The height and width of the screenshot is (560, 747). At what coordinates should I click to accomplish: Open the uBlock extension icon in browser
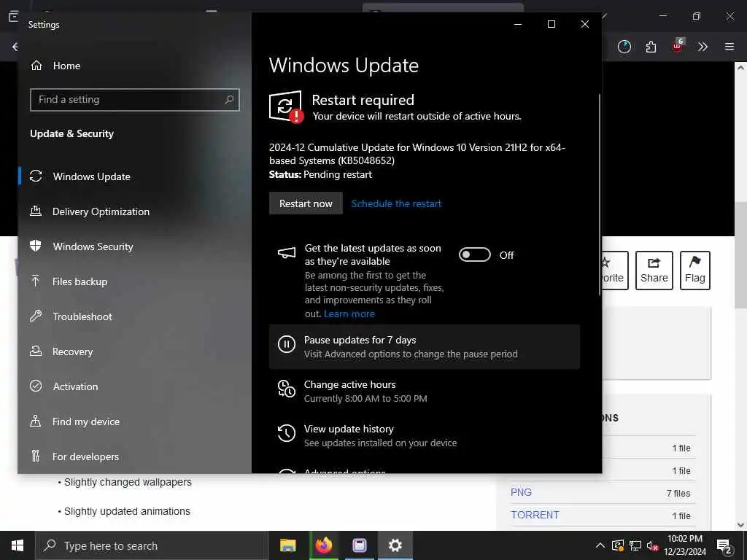click(678, 46)
